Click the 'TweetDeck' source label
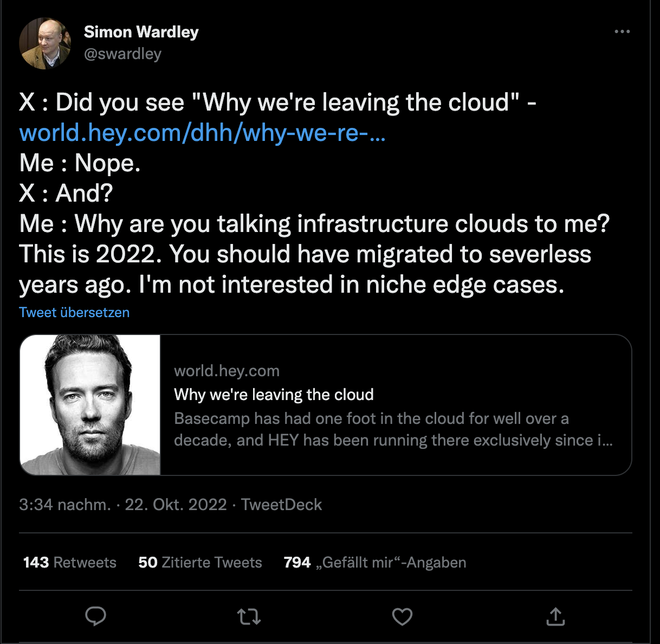This screenshot has height=644, width=660. click(281, 505)
